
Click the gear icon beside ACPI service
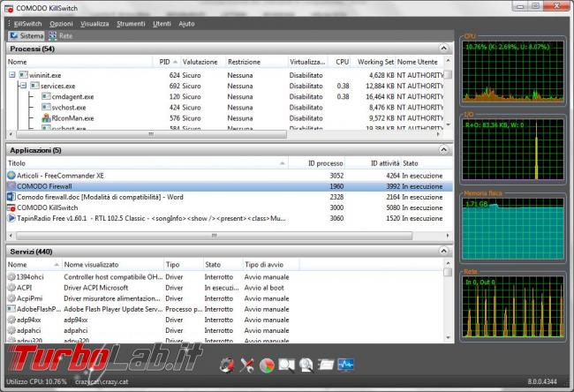(x=11, y=288)
